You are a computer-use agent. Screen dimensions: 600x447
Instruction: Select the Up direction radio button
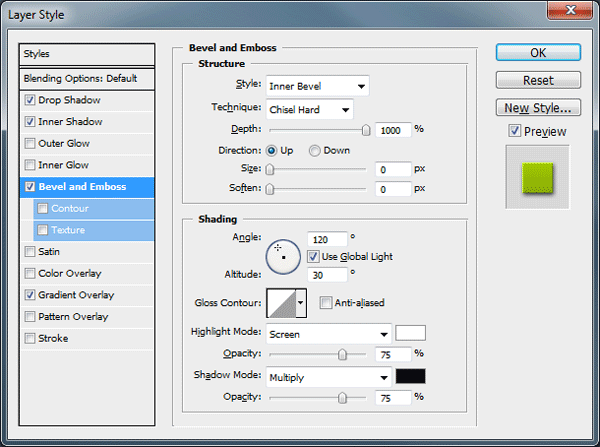271,151
